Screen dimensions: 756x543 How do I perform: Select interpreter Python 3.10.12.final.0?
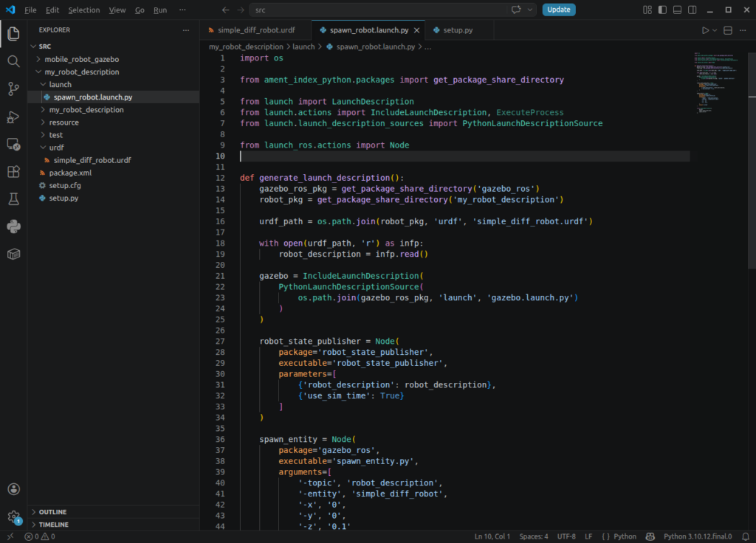pos(697,536)
